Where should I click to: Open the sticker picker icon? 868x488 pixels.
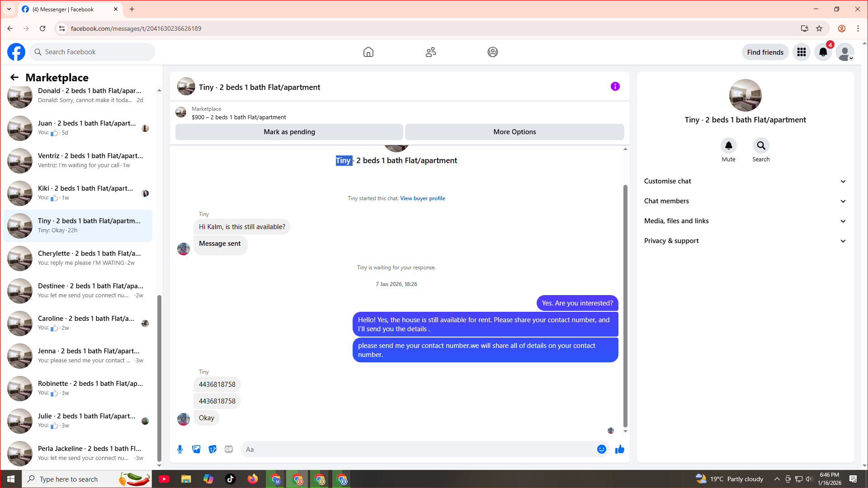coord(212,449)
